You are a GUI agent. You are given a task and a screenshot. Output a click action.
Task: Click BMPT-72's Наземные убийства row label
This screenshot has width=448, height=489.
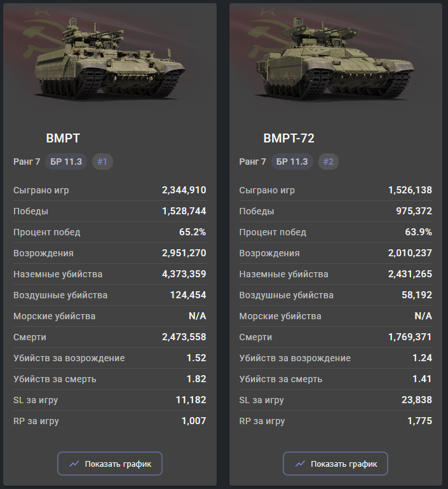pos(283,274)
